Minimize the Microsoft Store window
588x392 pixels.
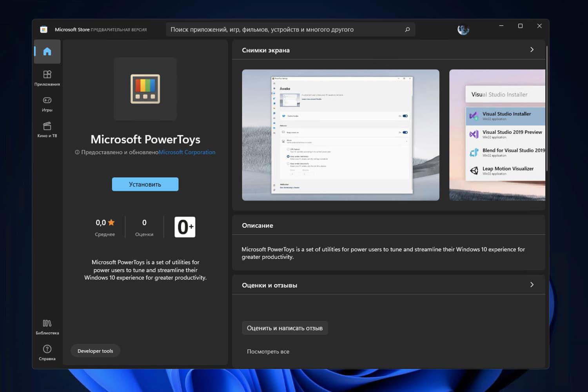click(501, 26)
